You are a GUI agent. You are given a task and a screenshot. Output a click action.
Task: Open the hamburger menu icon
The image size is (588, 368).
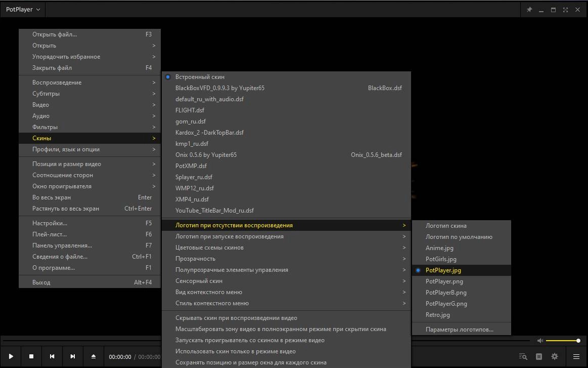tap(576, 356)
